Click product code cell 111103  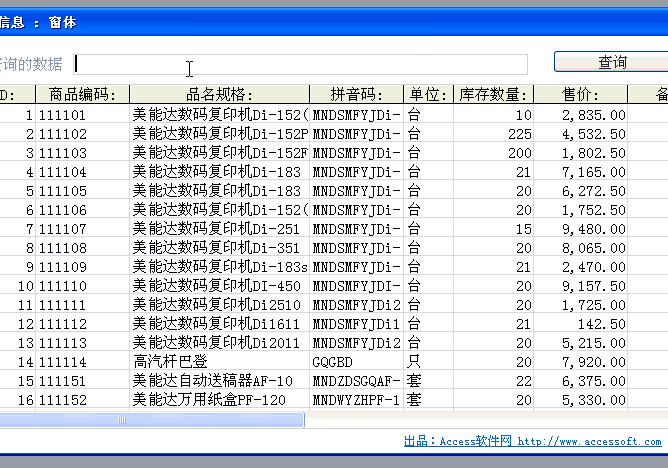tap(83, 152)
